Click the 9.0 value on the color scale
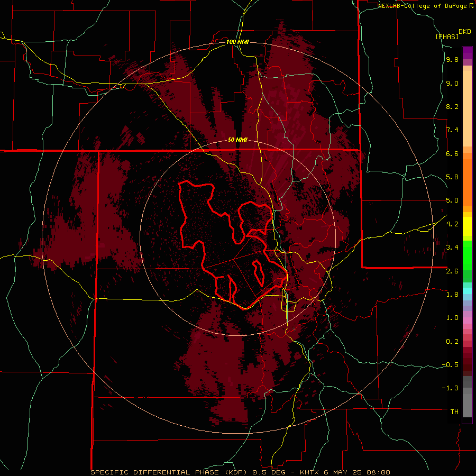The image size is (476, 476). point(452,83)
